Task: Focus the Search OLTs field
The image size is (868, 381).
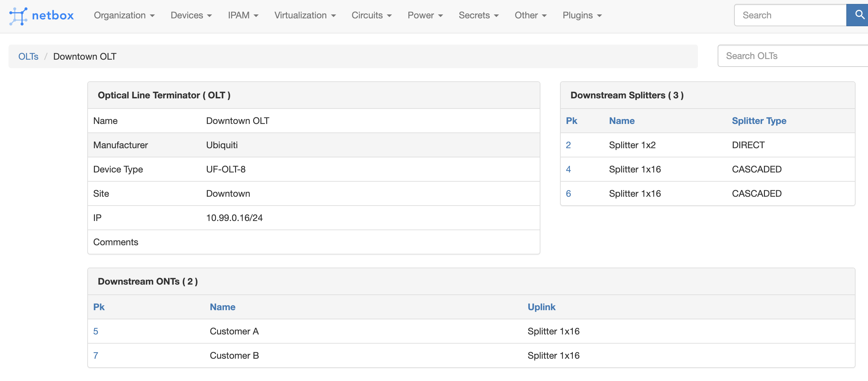Action: (793, 56)
